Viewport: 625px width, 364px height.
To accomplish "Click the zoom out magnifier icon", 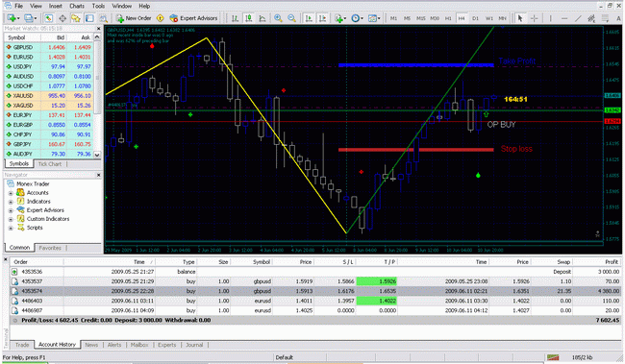I will tap(292, 18).
